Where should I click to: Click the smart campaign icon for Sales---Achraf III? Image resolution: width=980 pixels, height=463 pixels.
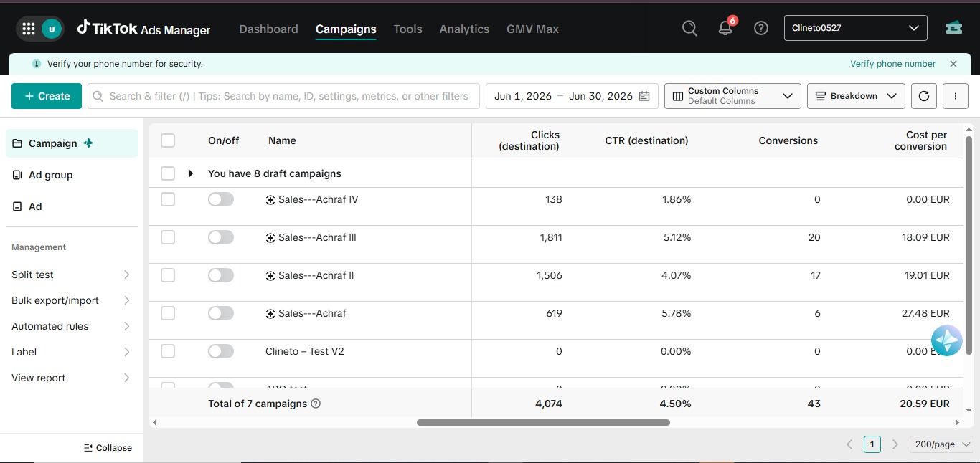(x=270, y=238)
